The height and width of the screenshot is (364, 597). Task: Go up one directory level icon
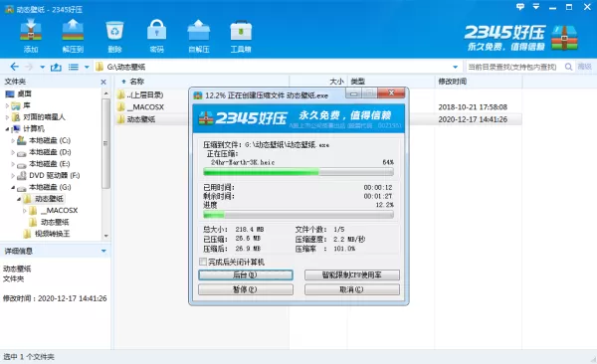[x=56, y=67]
